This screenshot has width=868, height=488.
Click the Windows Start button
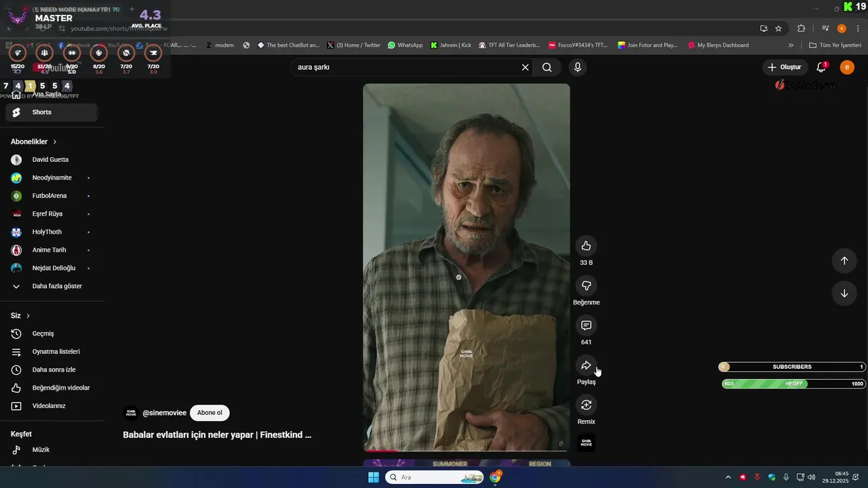point(374,477)
